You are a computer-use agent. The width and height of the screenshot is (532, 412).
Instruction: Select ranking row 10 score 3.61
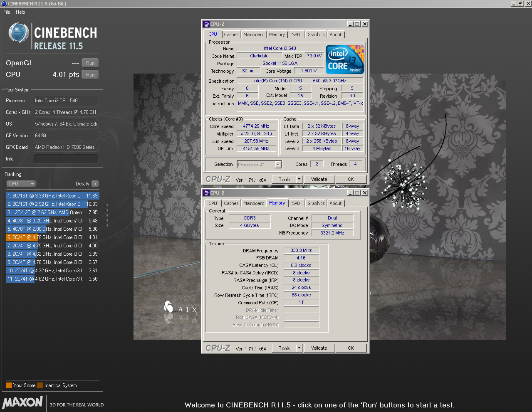point(52,271)
